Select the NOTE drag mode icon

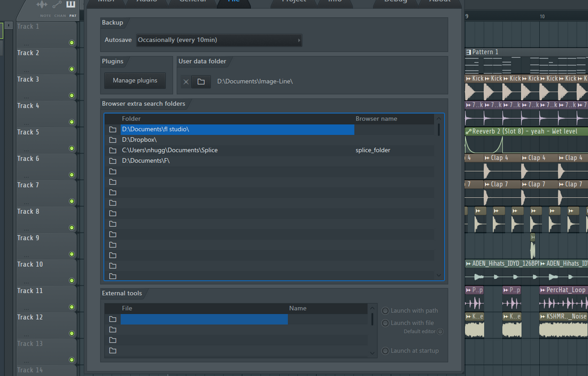(42, 4)
